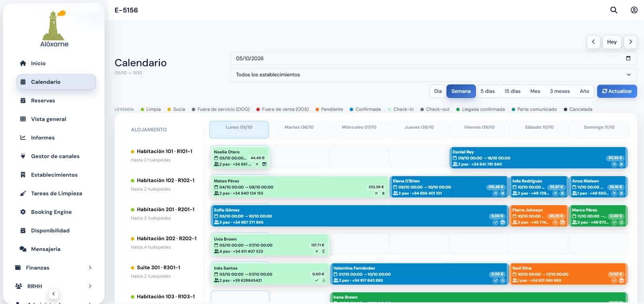
Task: Click the Inicio home icon
Action: [x=23, y=63]
